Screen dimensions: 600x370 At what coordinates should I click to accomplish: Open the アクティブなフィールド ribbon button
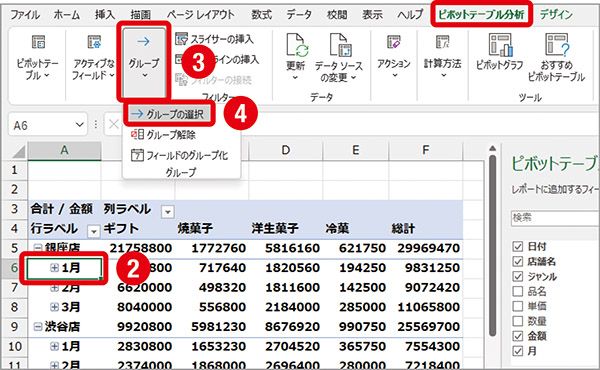pyautogui.click(x=93, y=57)
